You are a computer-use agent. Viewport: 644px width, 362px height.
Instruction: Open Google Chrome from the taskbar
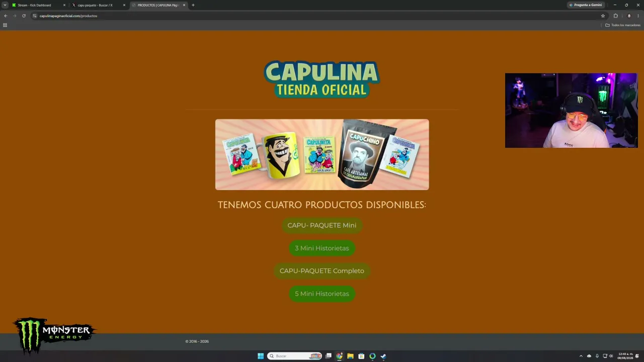coord(340,356)
